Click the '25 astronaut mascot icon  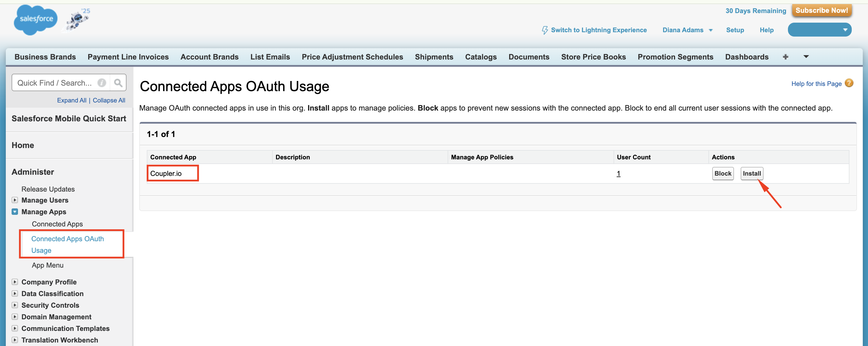pos(77,20)
